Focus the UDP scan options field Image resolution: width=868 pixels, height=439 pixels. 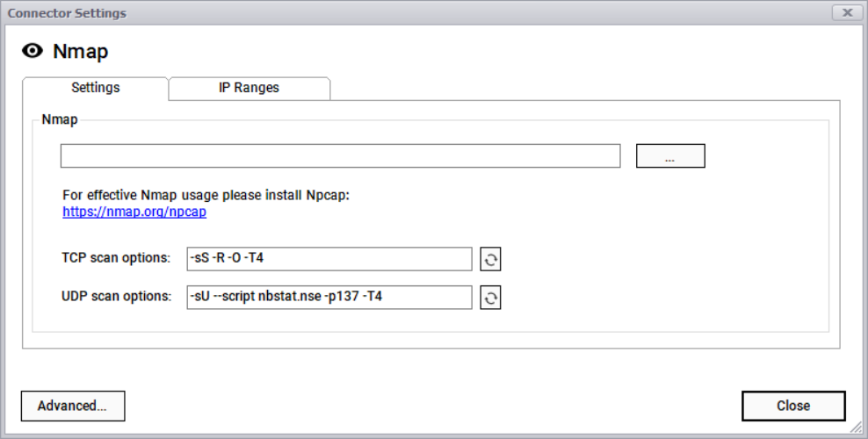(x=329, y=297)
